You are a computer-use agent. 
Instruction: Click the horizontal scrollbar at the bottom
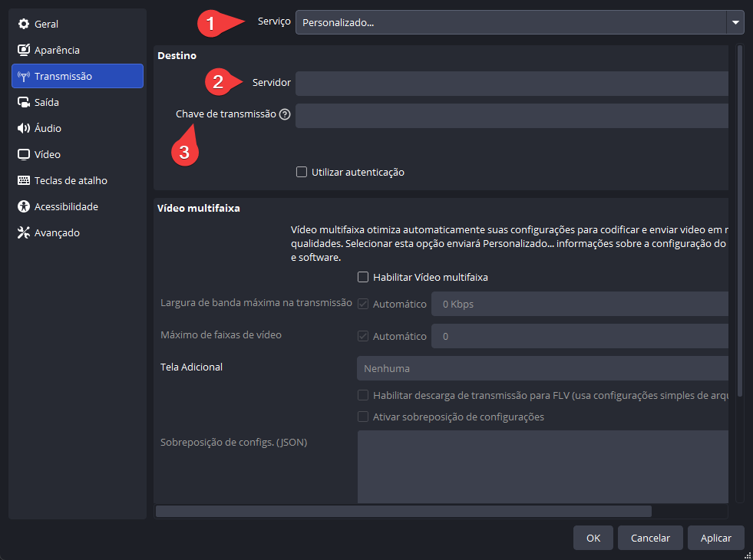tap(403, 511)
